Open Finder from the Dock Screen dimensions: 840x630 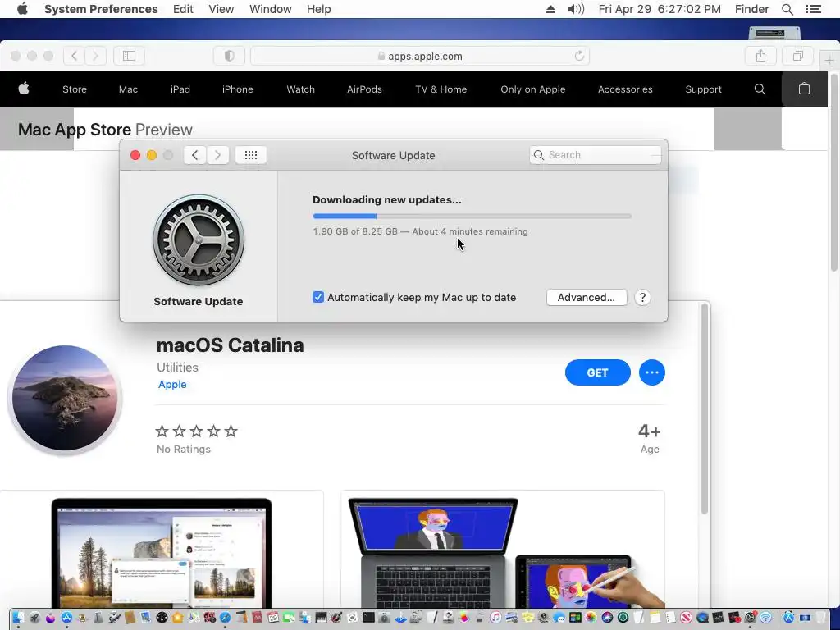[18, 617]
